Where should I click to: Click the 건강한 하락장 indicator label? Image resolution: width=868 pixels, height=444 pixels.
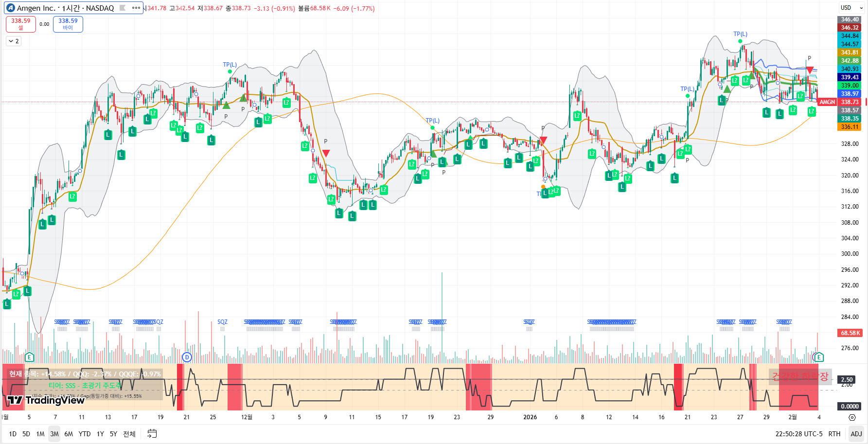click(800, 376)
